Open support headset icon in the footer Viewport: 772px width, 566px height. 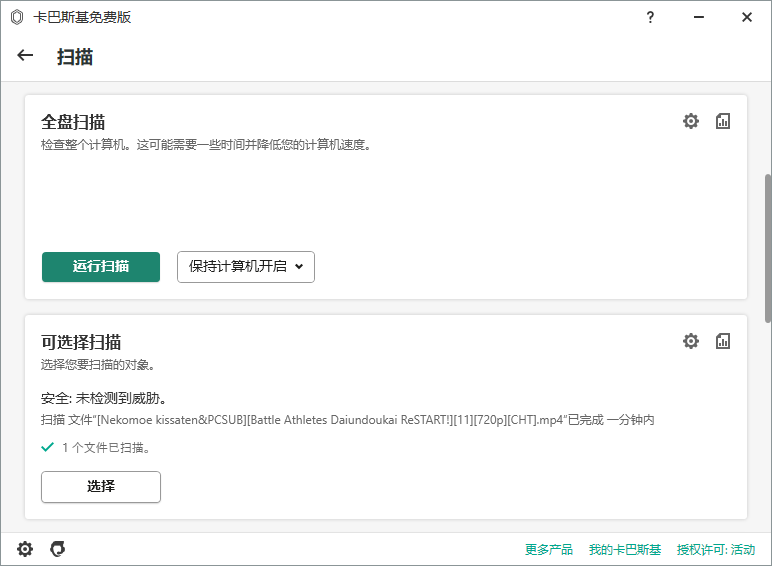click(x=58, y=549)
